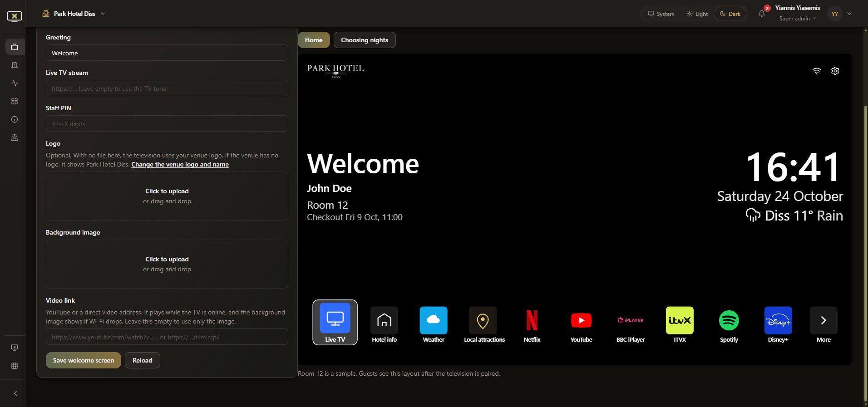Select the Disney+ tile
The height and width of the screenshot is (407, 868).
778,324
